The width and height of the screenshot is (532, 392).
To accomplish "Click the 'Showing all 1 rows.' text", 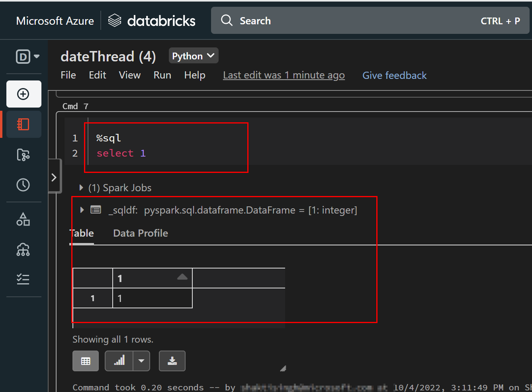I will coord(113,339).
